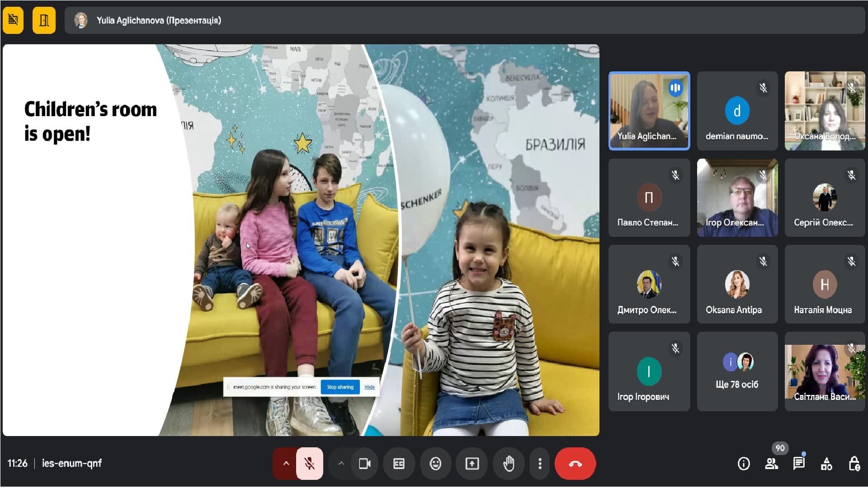
Task: Click the Hide link in sharing bar
Action: click(369, 387)
